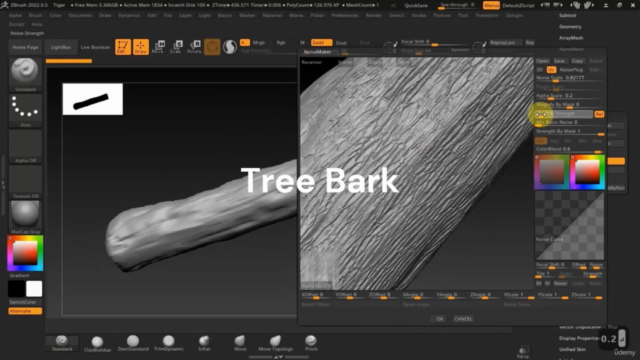Toggle the orange A button
The height and width of the screenshot is (360, 640).
coord(244,42)
